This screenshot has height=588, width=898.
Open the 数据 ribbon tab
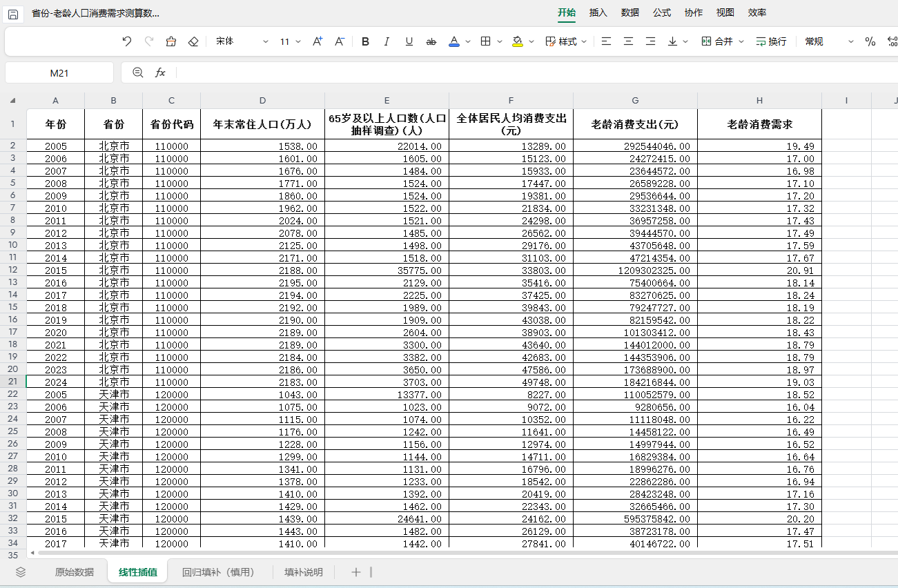(630, 12)
